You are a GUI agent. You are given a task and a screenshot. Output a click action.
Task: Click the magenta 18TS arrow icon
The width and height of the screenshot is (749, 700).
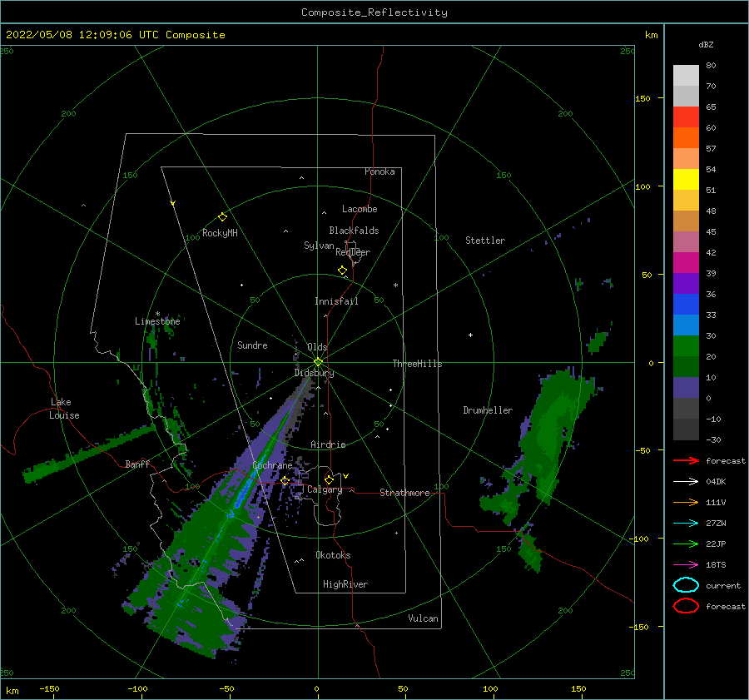(686, 565)
